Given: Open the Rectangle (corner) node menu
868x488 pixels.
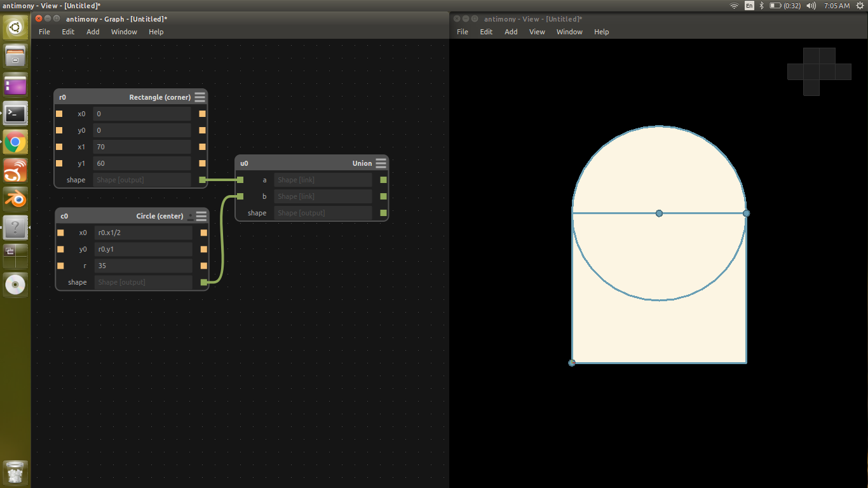Looking at the screenshot, I should [x=200, y=97].
